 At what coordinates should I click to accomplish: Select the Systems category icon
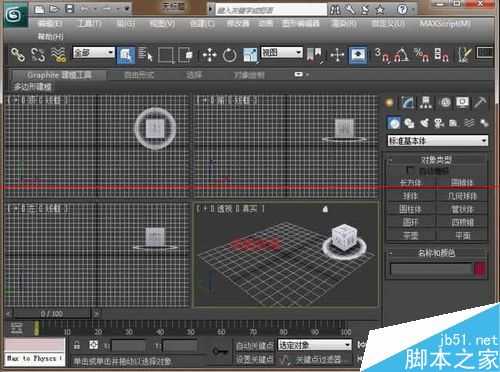484,123
